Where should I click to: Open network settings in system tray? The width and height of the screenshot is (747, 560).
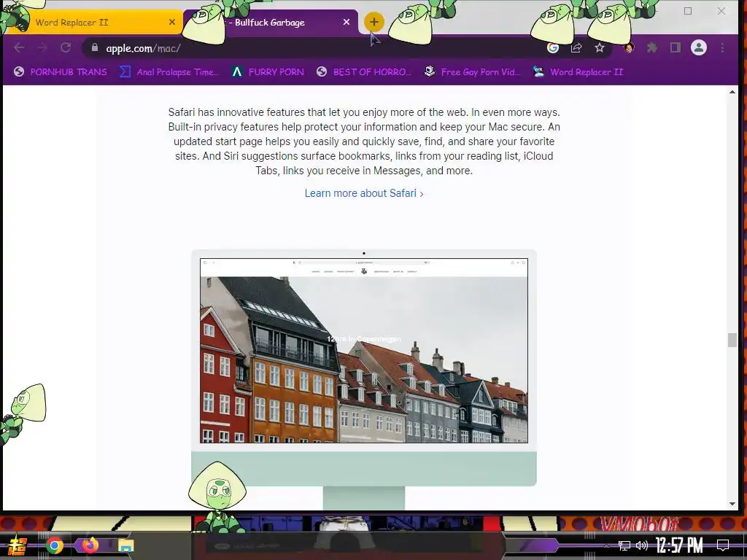pyautogui.click(x=624, y=545)
